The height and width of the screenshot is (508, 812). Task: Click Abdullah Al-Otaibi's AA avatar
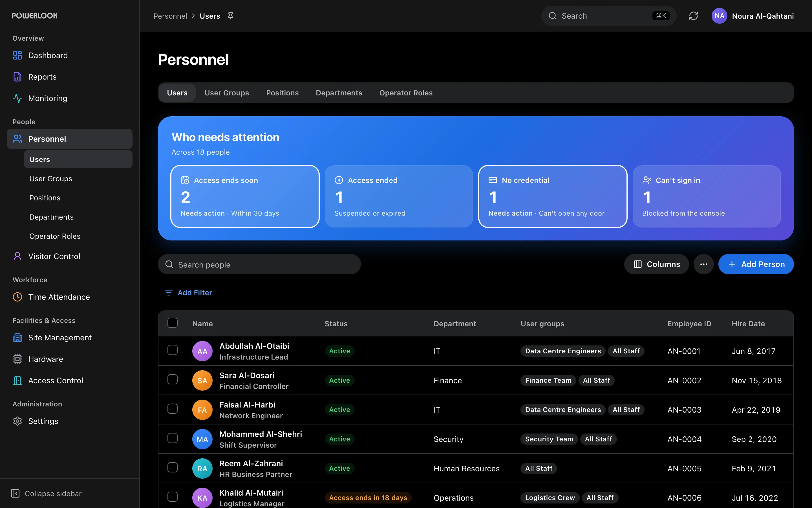202,351
